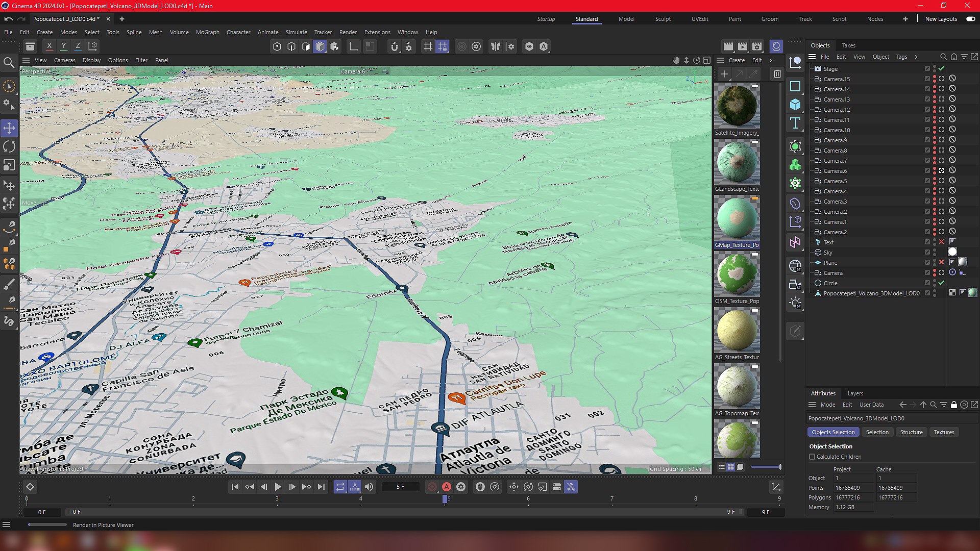Select Satellite_Imagery material thumbnail
Image resolution: width=980 pixels, height=551 pixels.
(737, 106)
